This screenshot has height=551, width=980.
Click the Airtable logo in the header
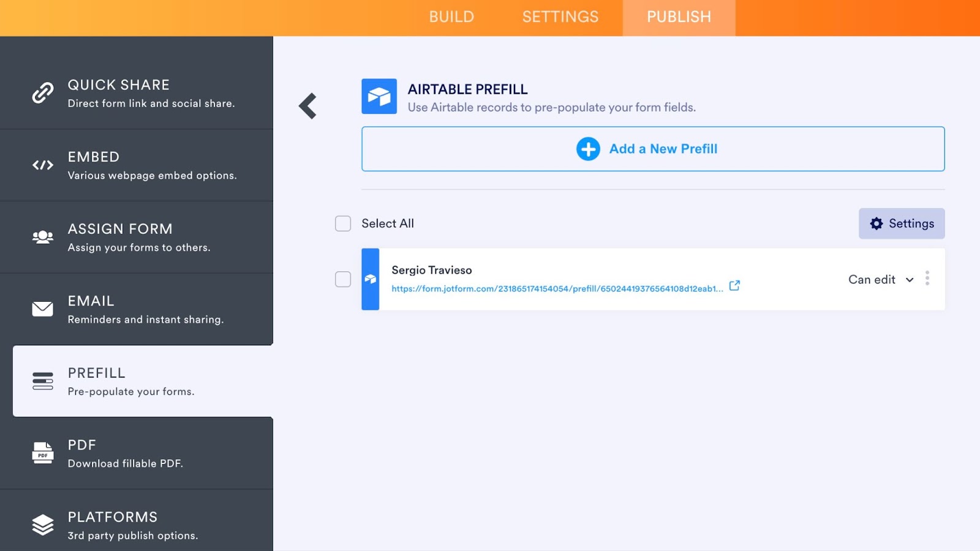(x=379, y=96)
